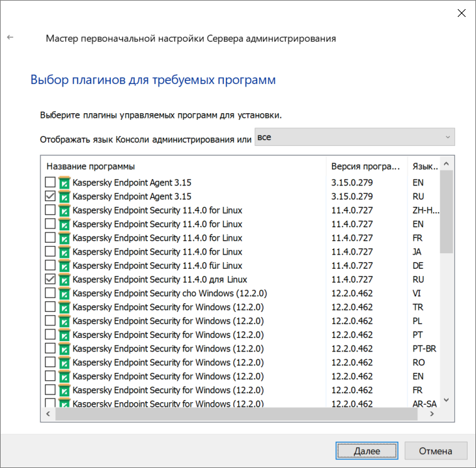Click the 'JA' language cell

click(x=417, y=252)
